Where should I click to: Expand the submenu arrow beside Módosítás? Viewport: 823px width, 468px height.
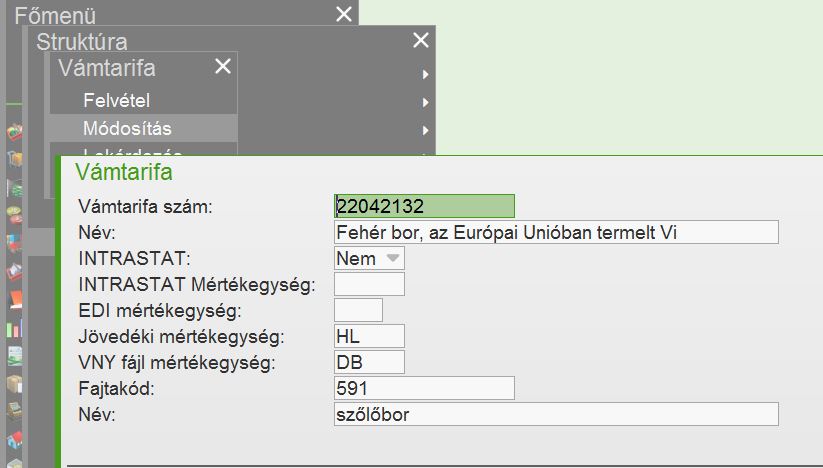pos(425,129)
